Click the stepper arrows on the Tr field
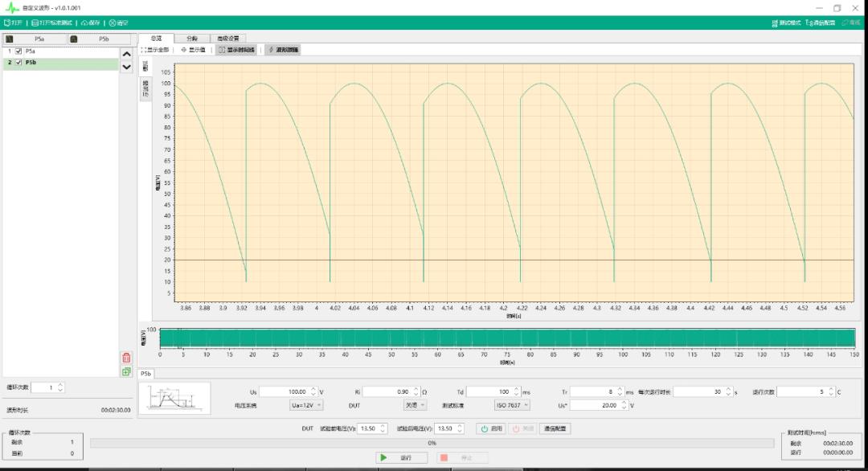Screen dimensions: 868x471 click(620, 391)
